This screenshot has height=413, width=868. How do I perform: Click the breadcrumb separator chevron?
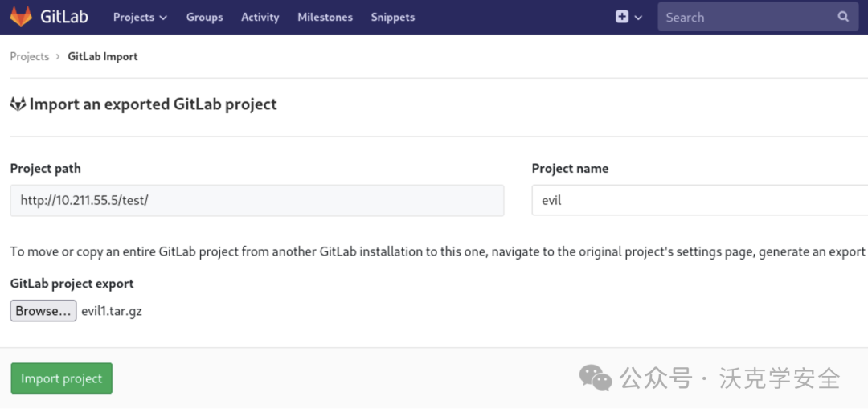[x=58, y=57]
